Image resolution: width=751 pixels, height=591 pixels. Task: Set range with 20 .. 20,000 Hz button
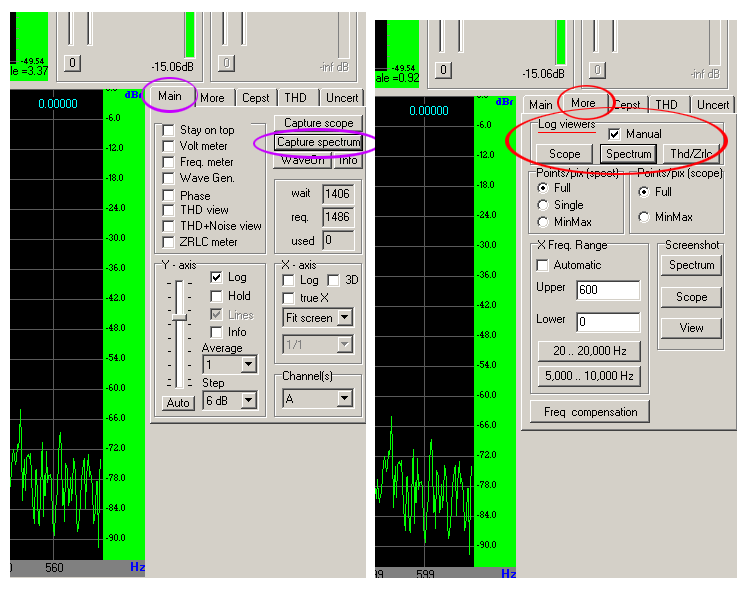(x=589, y=351)
